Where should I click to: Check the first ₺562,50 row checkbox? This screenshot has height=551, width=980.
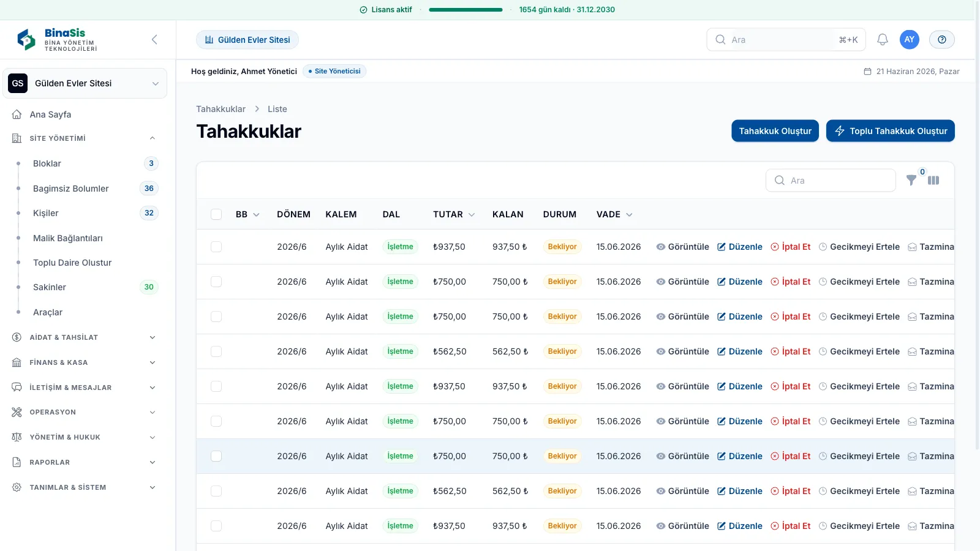click(216, 351)
